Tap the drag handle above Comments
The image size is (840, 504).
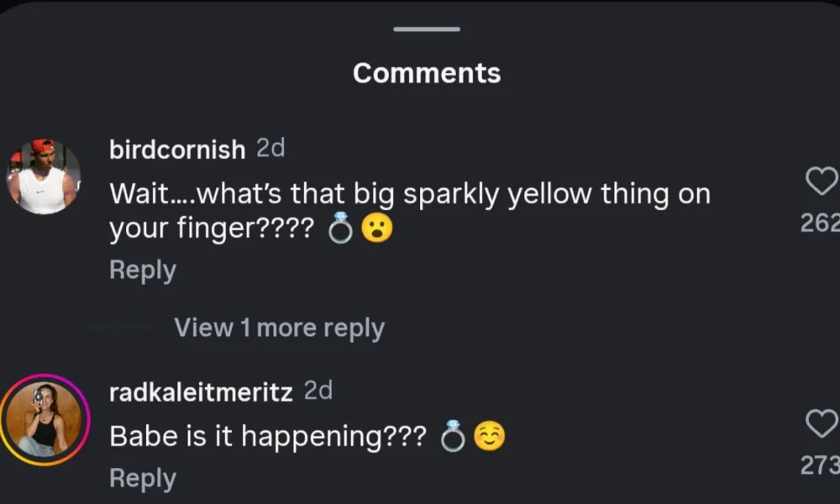point(427,29)
